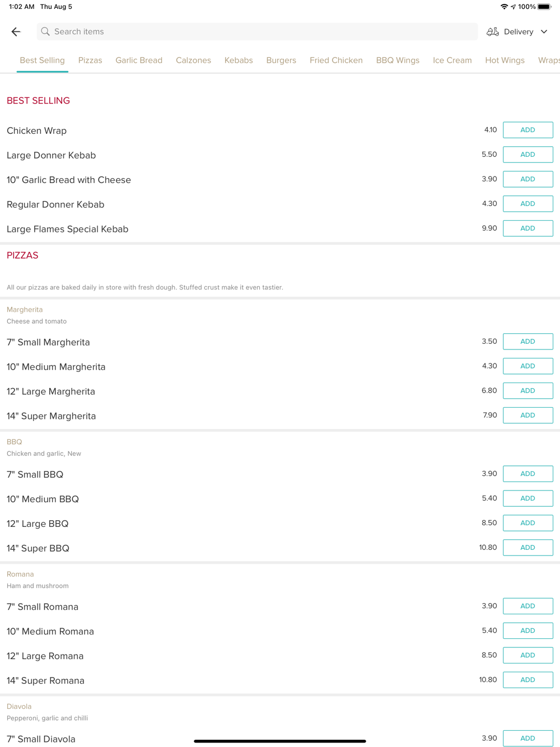Screen dimensions: 560x747
Task: Add Chicken Wrap to order
Action: tap(528, 130)
